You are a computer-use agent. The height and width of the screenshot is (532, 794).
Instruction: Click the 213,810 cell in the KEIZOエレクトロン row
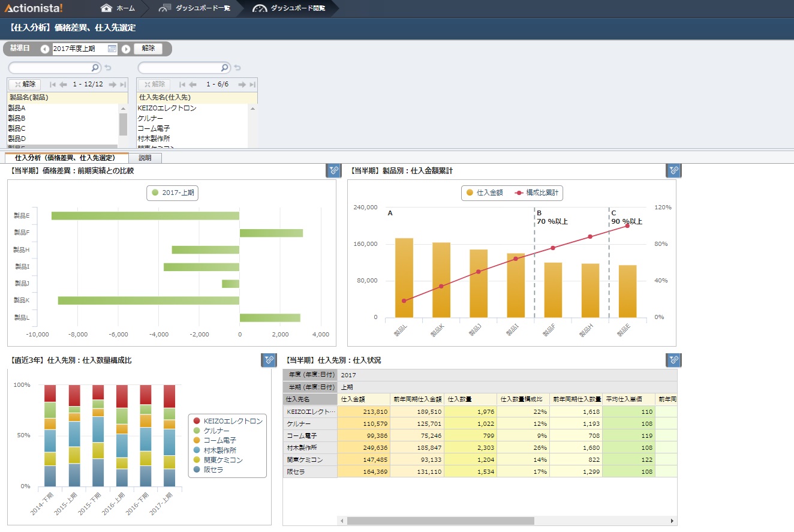(363, 411)
